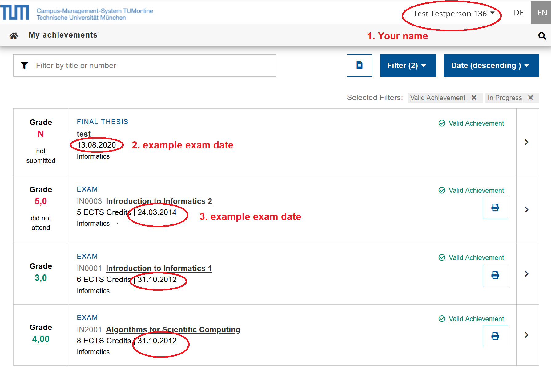
Task: Switch language to EN
Action: (542, 13)
